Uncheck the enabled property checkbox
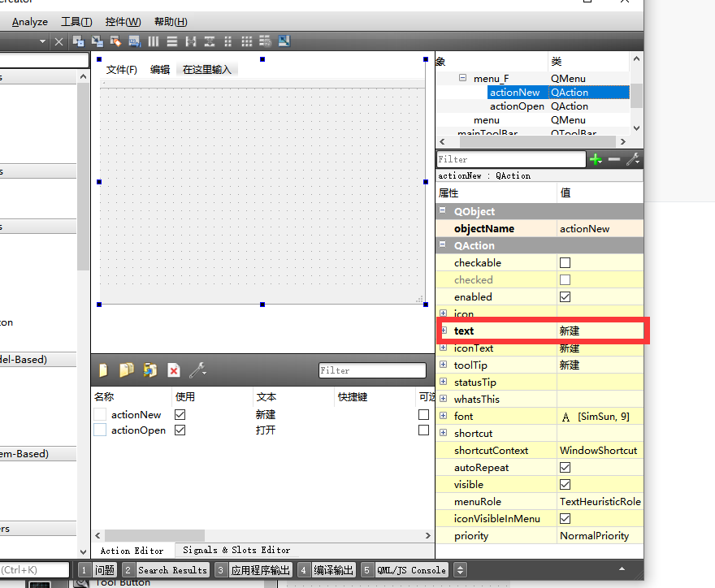The height and width of the screenshot is (588, 715). (x=565, y=297)
